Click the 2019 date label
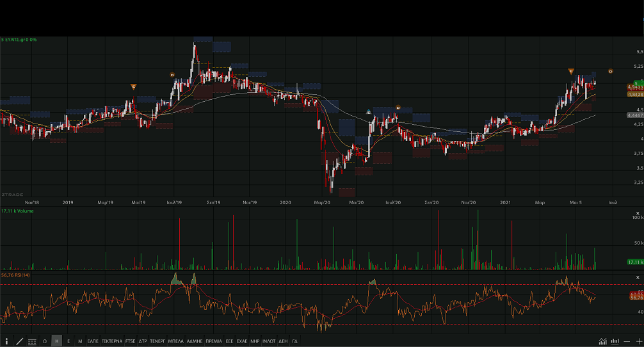 point(68,202)
